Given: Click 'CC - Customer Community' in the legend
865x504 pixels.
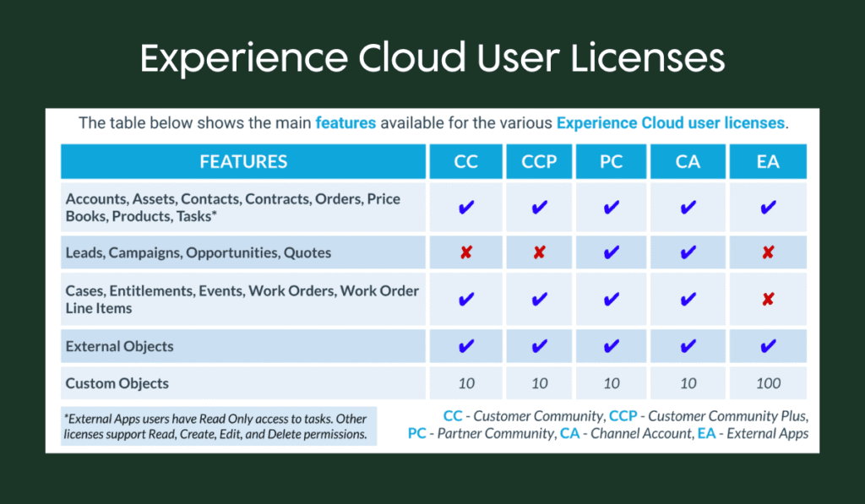Looking at the screenshot, I should tap(524, 415).
